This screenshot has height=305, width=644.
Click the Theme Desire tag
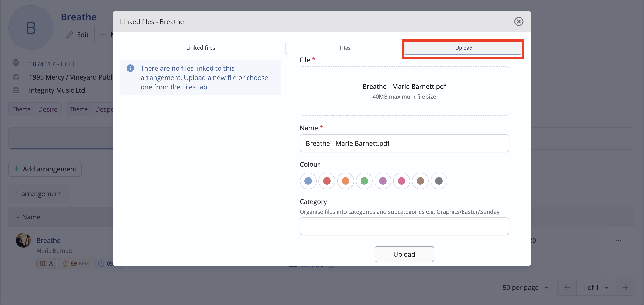35,109
